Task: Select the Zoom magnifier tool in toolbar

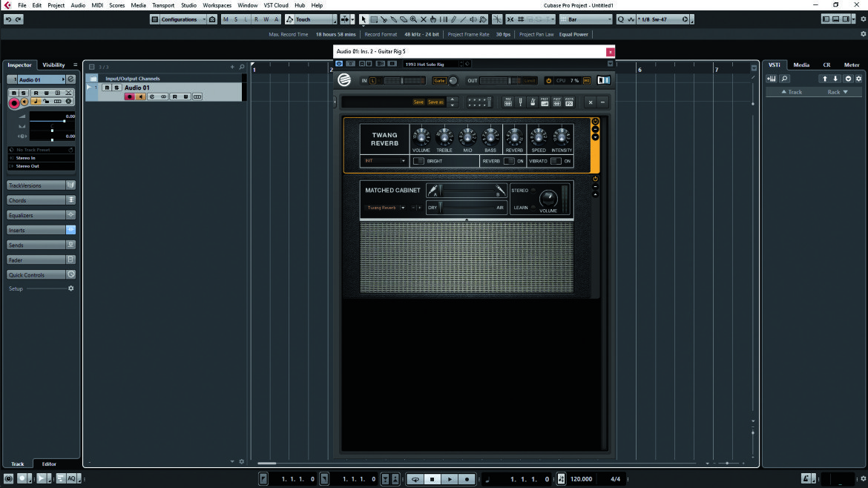Action: 413,19
